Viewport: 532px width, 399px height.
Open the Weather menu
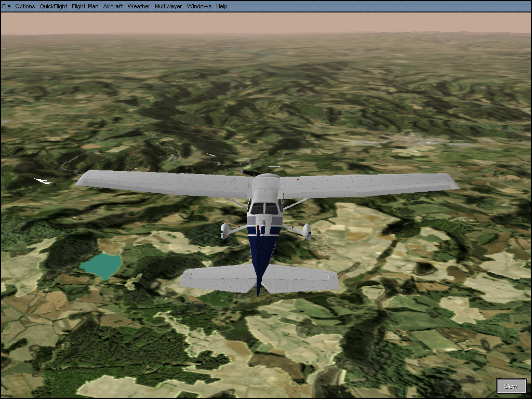(x=139, y=6)
